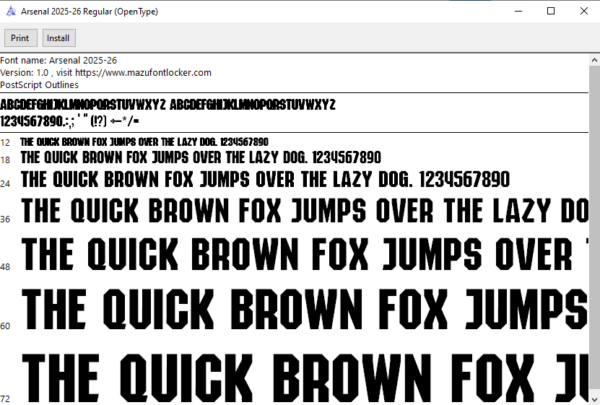600x405 pixels.
Task: Click the 12 point pangram sample
Action: (x=144, y=142)
